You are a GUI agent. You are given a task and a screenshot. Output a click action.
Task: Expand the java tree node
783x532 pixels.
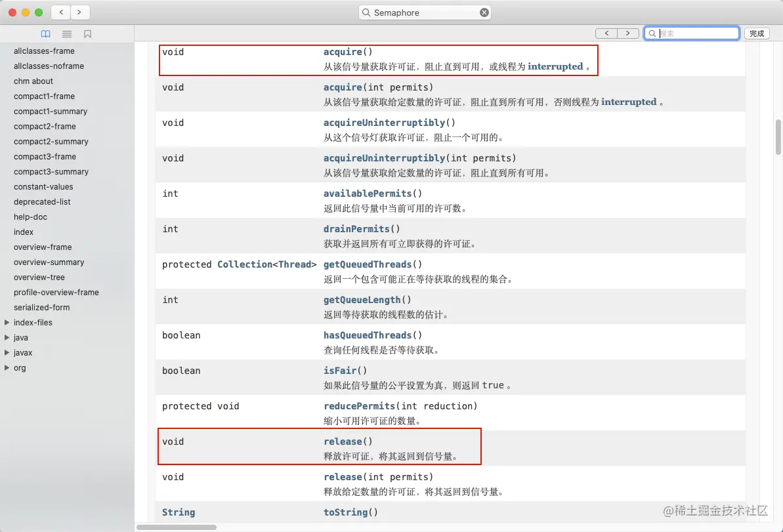[x=7, y=337]
